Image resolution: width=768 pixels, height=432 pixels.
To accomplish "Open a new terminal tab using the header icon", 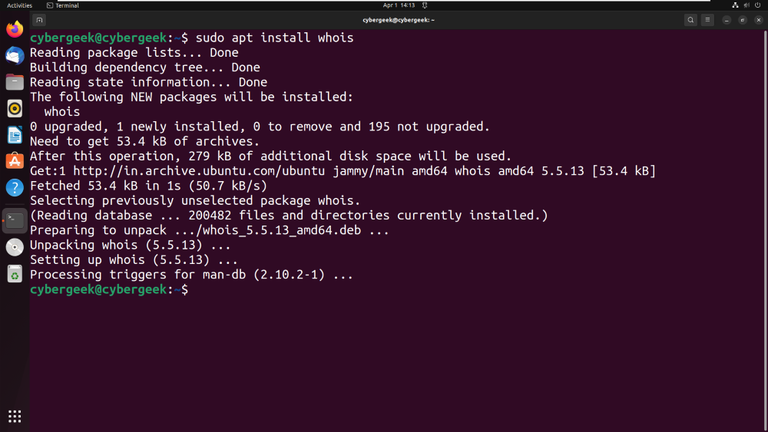I will [x=39, y=20].
